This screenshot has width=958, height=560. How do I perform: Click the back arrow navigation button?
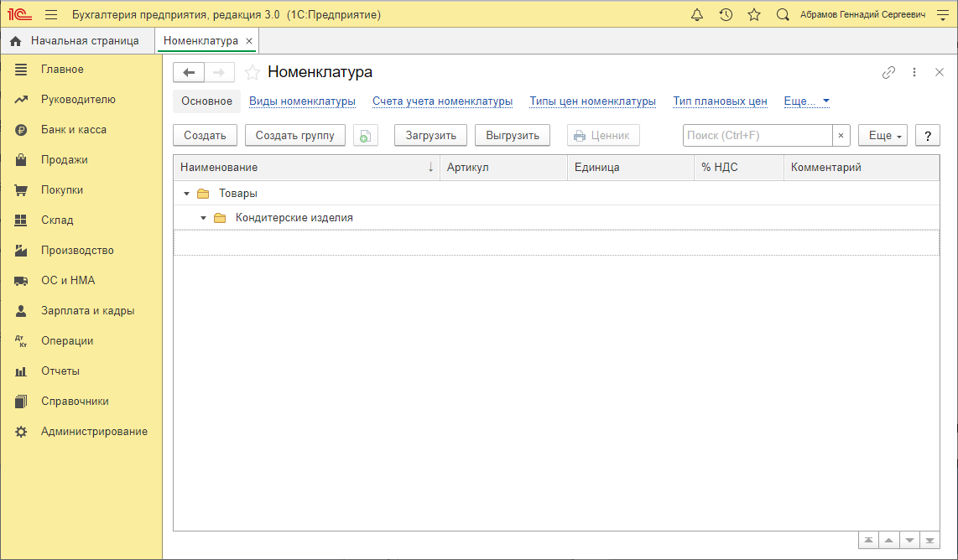[x=189, y=73]
